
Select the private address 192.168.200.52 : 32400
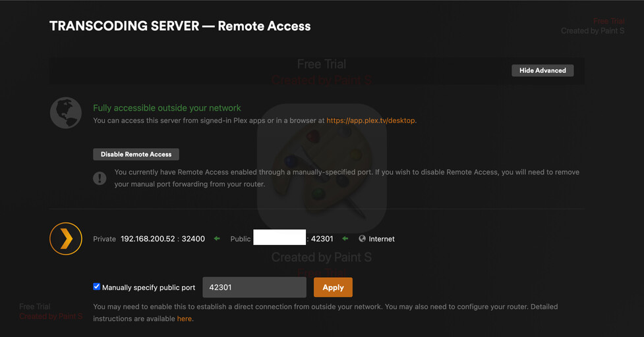(163, 239)
